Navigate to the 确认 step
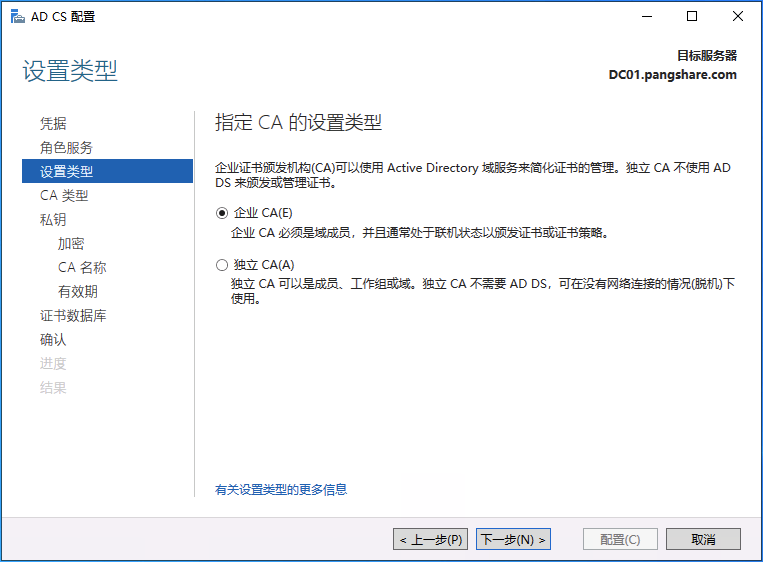 point(53,339)
